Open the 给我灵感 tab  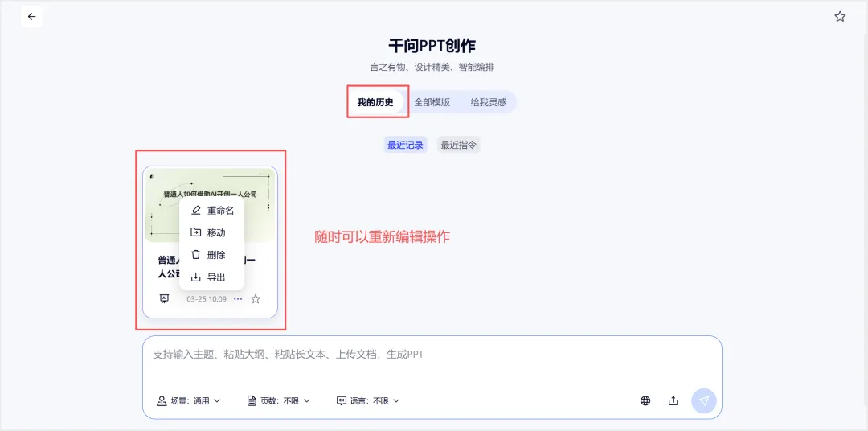pos(489,102)
